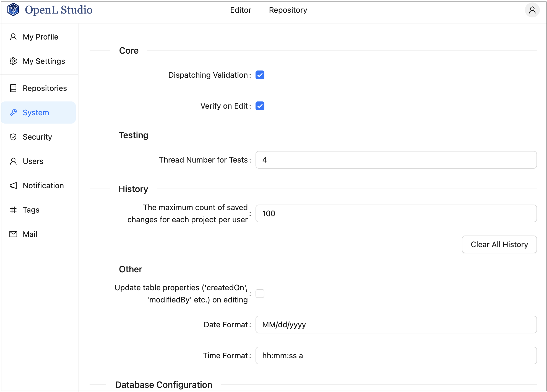The width and height of the screenshot is (547, 392).
Task: Open the Users settings page
Action: click(33, 161)
